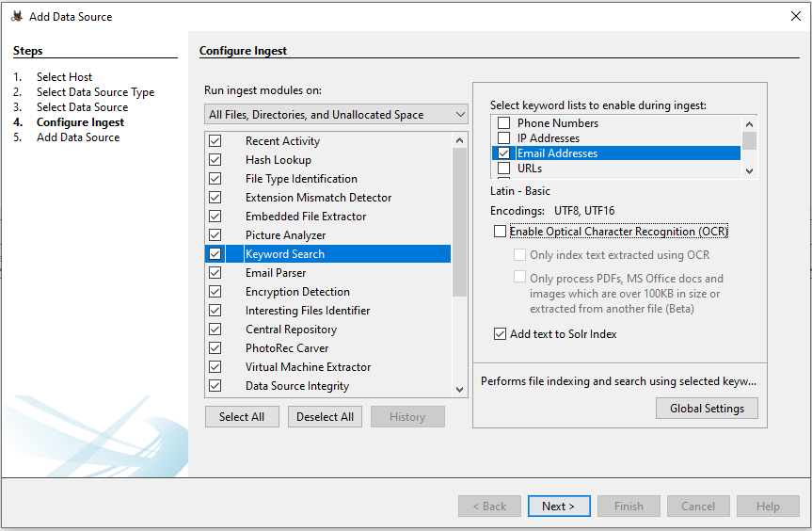Image resolution: width=812 pixels, height=531 pixels.
Task: Enable the URLs keyword list checkbox
Action: pyautogui.click(x=504, y=169)
